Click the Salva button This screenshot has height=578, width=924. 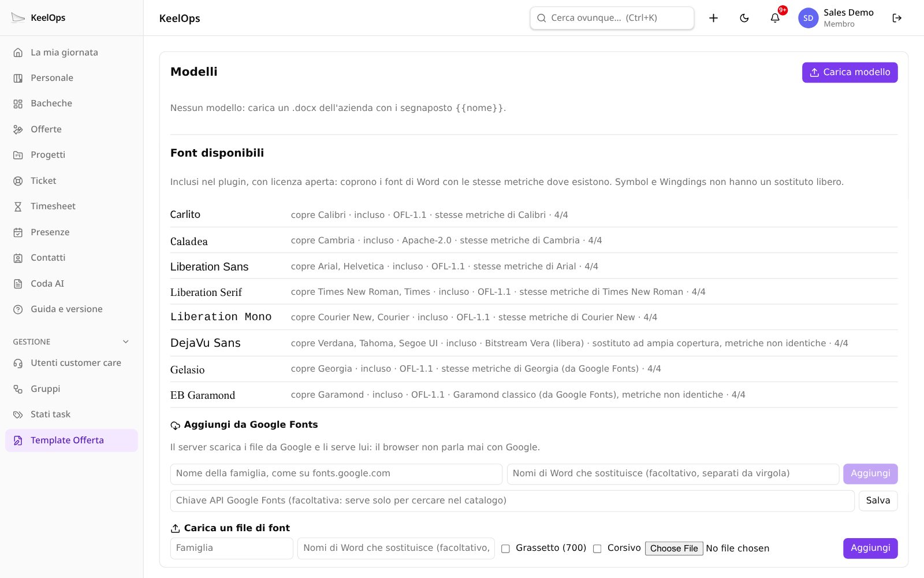[878, 501]
